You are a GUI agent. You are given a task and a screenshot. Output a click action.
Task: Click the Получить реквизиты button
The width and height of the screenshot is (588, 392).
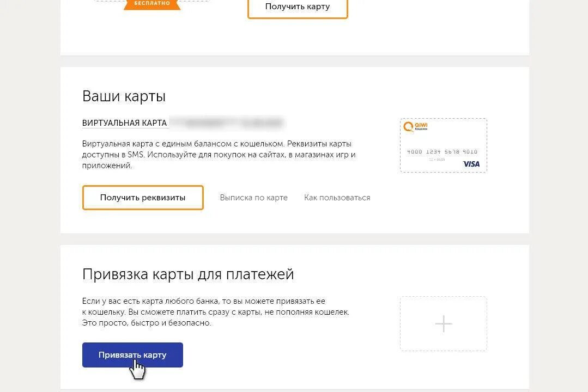click(143, 198)
